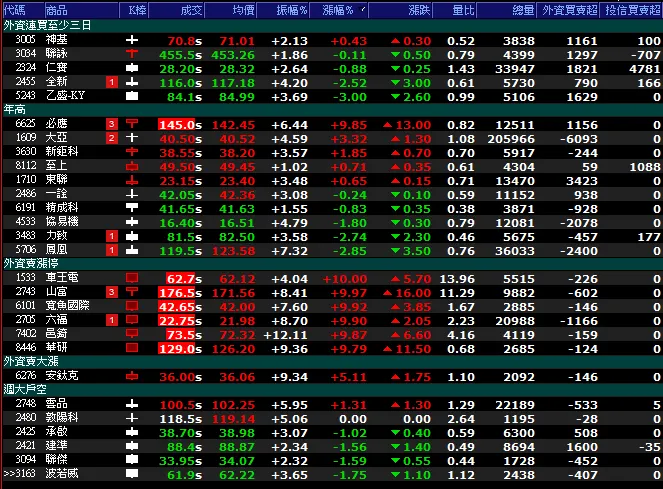
Task: Click the +12.11 amplitude of 邑錡
Action: point(285,335)
